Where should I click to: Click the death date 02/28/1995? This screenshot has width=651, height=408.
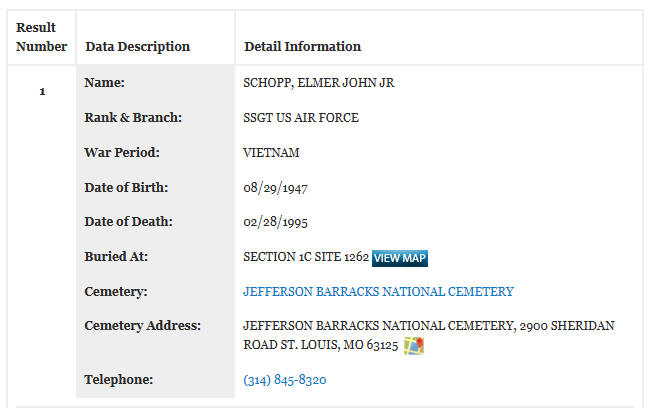(x=275, y=222)
